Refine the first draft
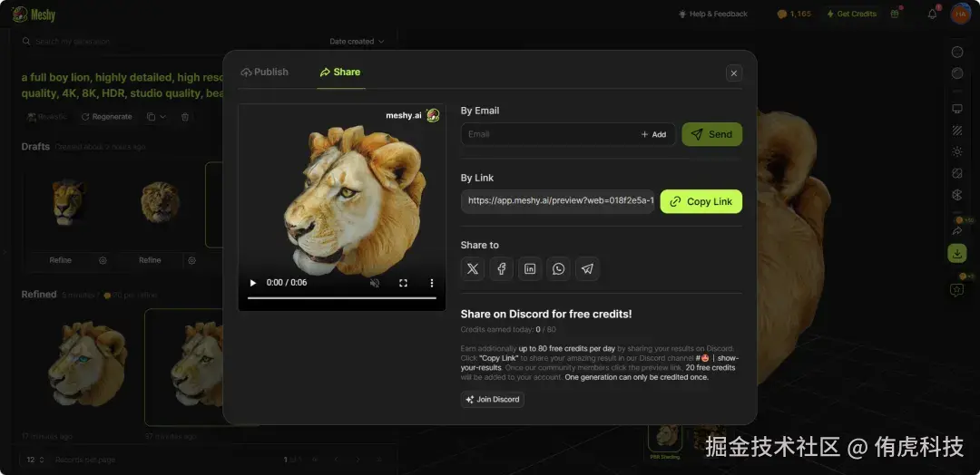Viewport: 980px width, 475px height. click(x=61, y=260)
